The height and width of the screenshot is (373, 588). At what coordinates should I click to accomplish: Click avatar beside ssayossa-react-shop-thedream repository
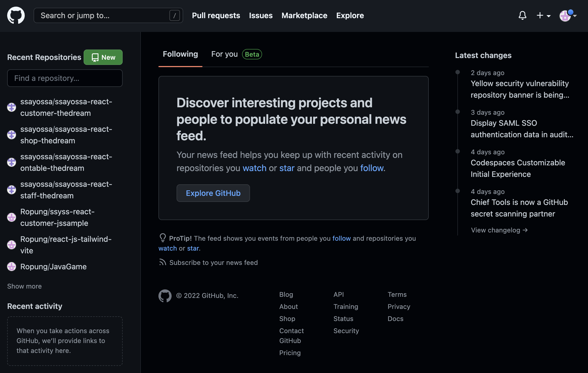coord(12,135)
